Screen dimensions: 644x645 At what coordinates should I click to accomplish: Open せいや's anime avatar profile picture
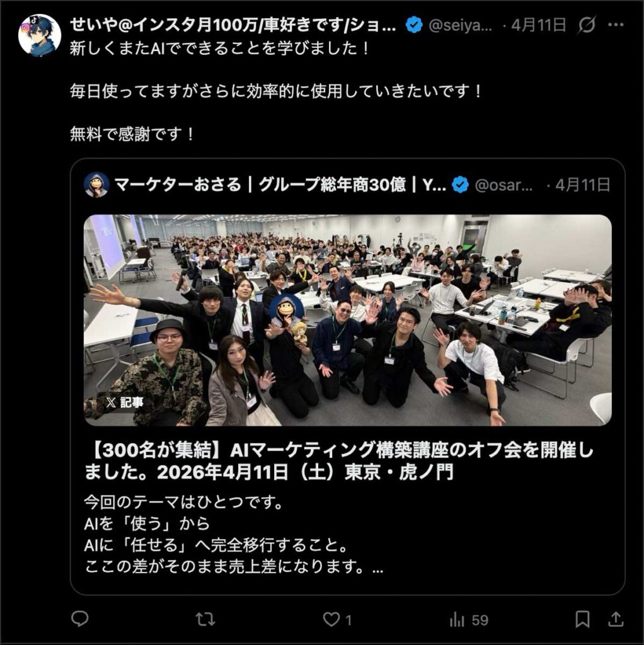pos(40,35)
